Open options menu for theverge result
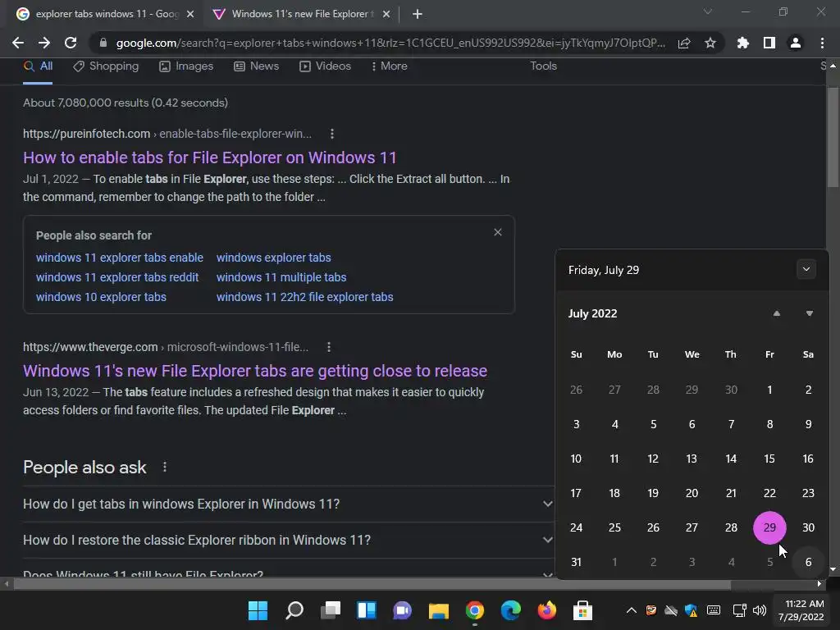Viewport: 840px width, 630px height. [x=329, y=347]
